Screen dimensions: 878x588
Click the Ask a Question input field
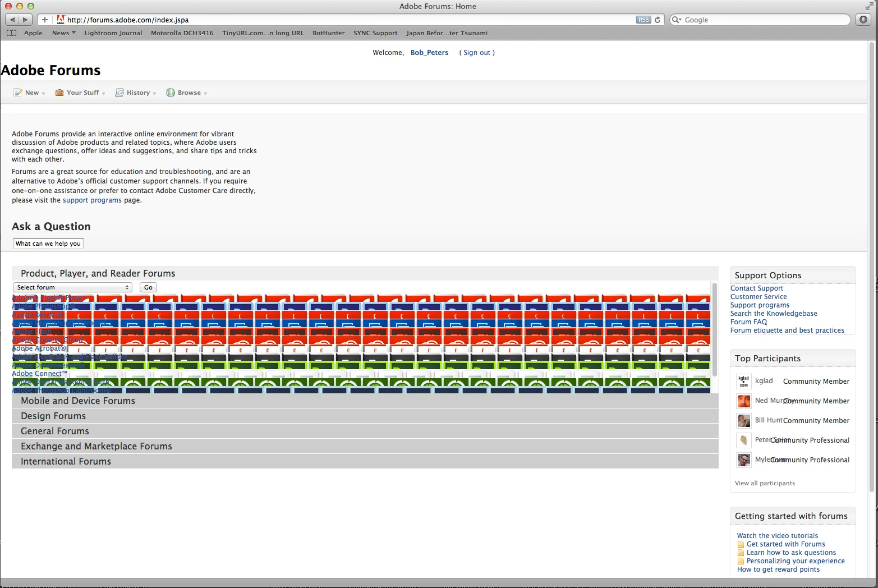(x=48, y=244)
